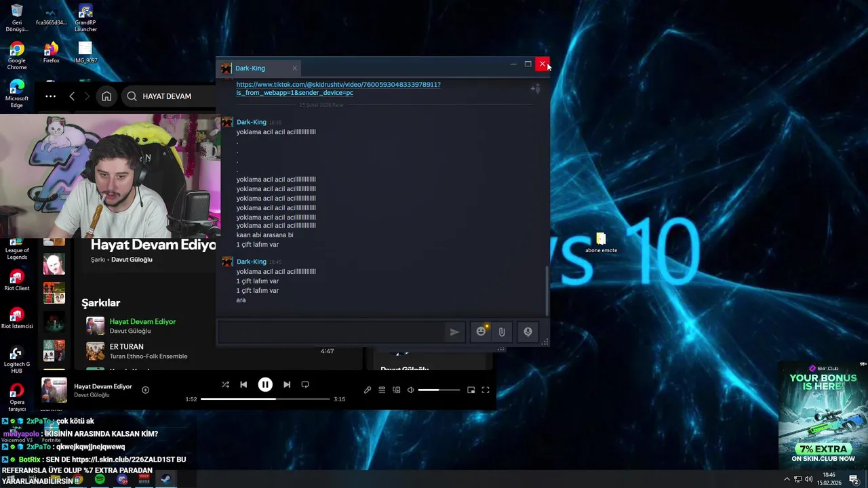The height and width of the screenshot is (488, 868).
Task: Open Spotify lyrics microphone icon
Action: click(368, 390)
